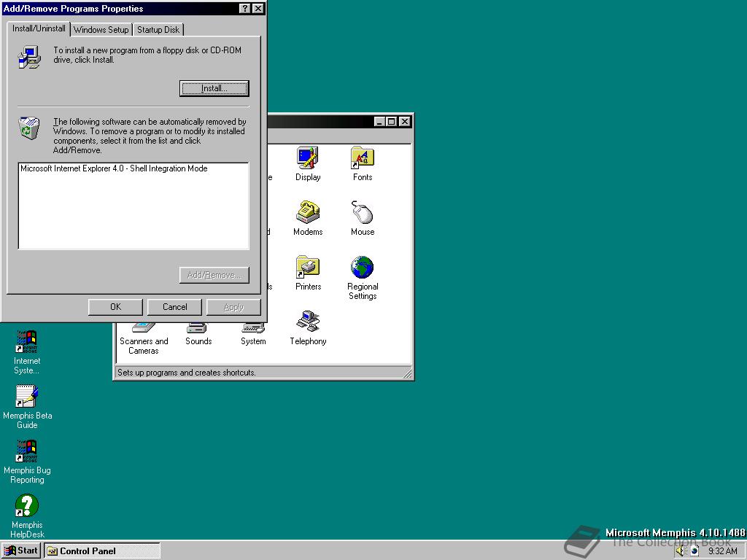Click the volume speaker tray icon
Screen dimensions: 747x560
point(681,551)
